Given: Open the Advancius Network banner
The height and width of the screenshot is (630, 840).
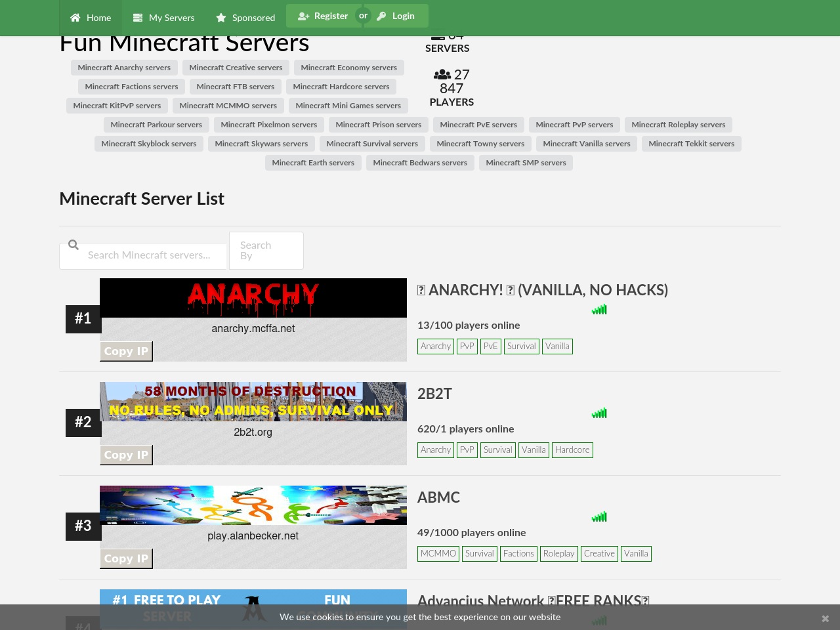Looking at the screenshot, I should [253, 609].
